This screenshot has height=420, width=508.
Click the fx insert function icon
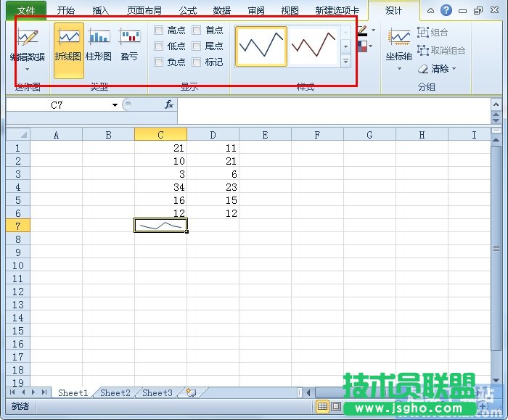(169, 105)
